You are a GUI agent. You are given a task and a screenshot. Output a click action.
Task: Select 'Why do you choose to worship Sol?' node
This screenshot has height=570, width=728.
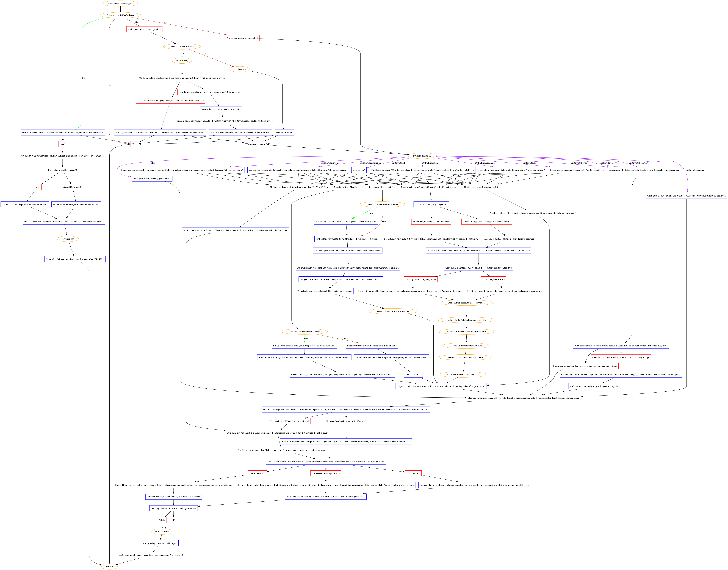coord(242,38)
